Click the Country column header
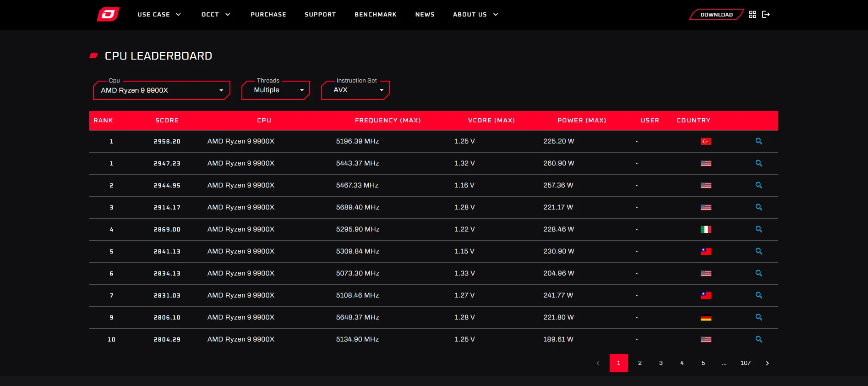The width and height of the screenshot is (868, 386). [x=693, y=121]
